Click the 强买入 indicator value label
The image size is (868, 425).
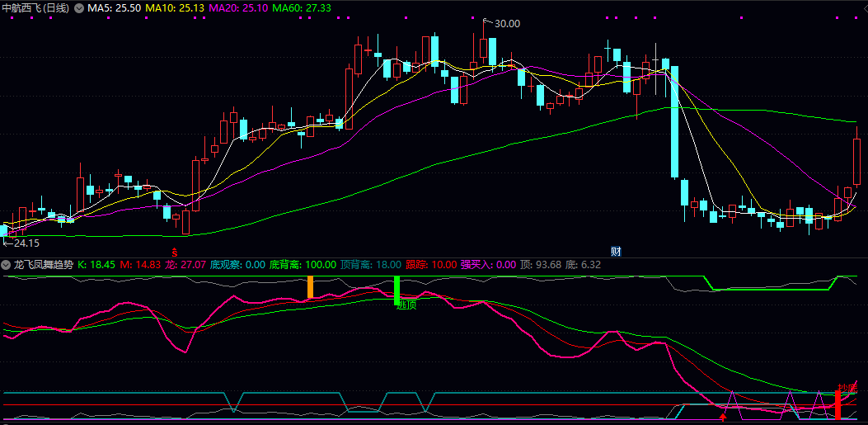[x=488, y=265]
